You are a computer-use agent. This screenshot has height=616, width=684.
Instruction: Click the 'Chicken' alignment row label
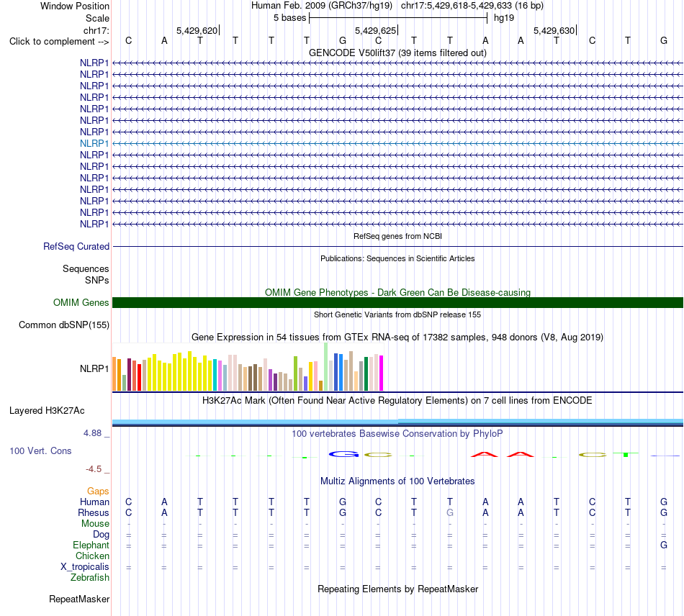point(92,556)
